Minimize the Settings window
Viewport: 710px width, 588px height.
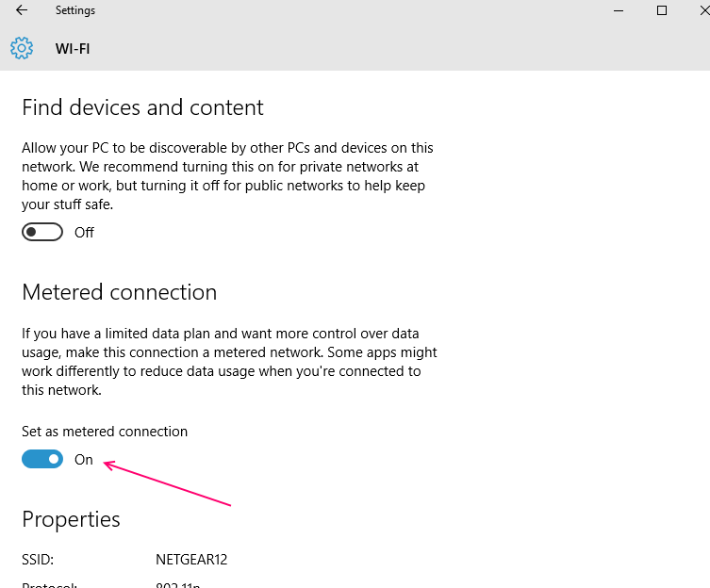(619, 10)
